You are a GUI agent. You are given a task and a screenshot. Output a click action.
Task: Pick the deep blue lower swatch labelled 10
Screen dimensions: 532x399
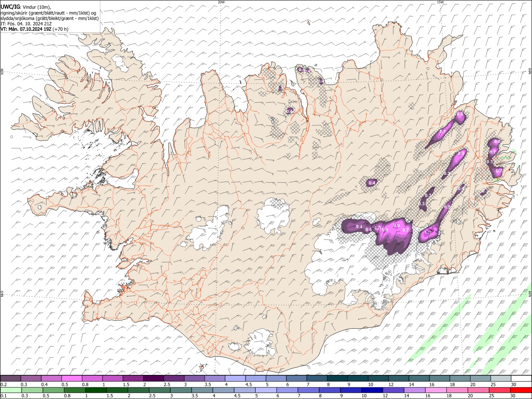(372, 390)
